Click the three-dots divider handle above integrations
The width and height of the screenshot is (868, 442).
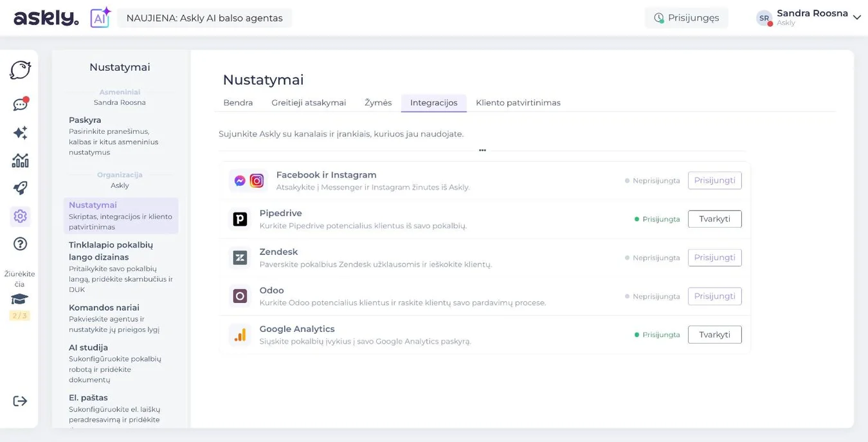pos(482,151)
